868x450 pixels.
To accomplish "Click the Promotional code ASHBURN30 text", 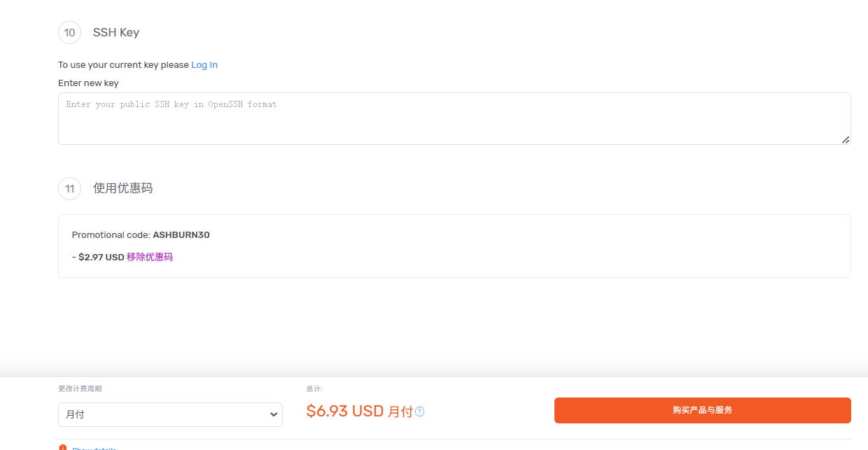I will coord(140,234).
